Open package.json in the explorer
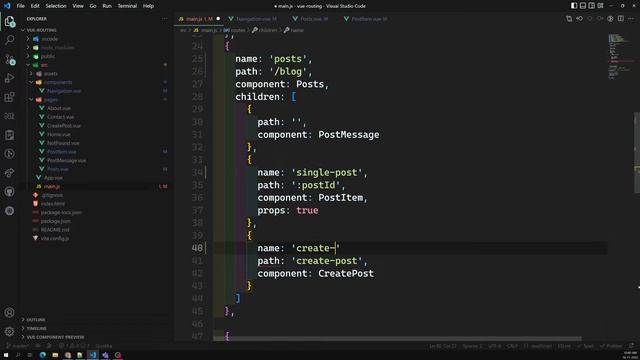Viewport: 640px width, 360px height. (56, 221)
